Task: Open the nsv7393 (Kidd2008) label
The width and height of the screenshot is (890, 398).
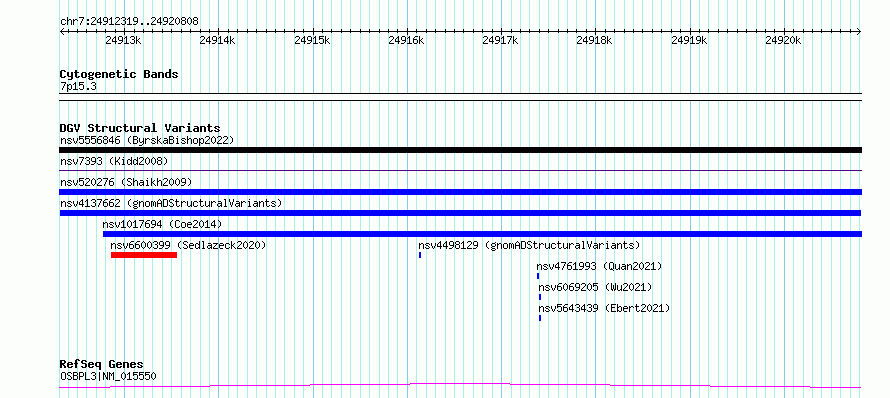Action: 114,161
